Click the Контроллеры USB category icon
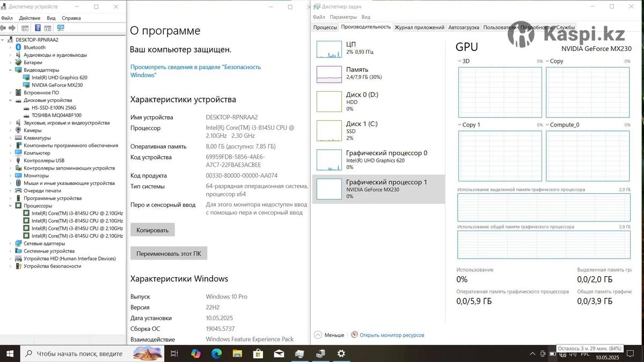The height and width of the screenshot is (362, 644). pos(18,160)
